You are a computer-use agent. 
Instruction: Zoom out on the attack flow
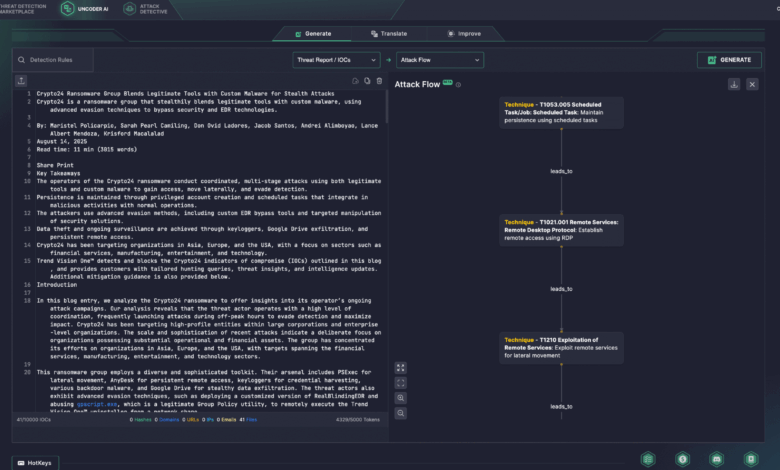(400, 413)
